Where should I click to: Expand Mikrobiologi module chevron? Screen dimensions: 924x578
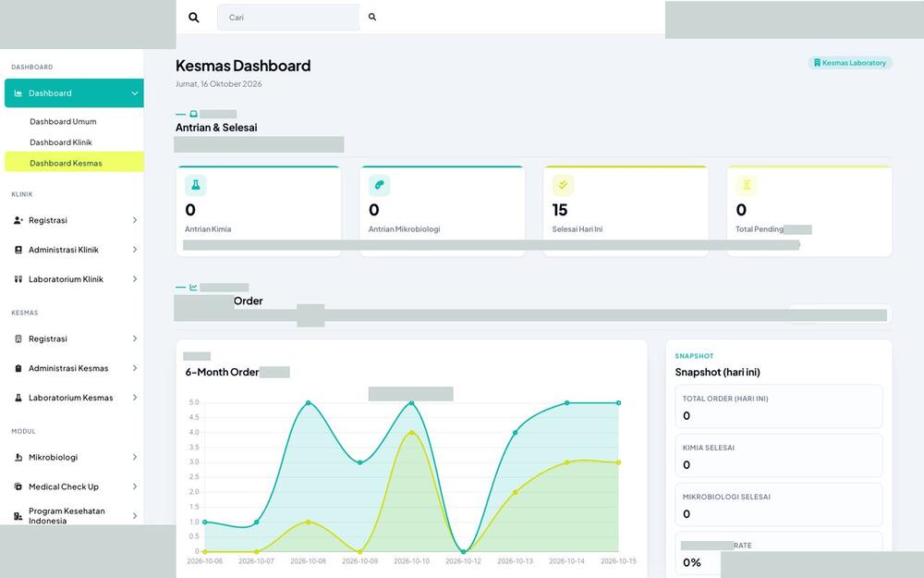tap(134, 457)
